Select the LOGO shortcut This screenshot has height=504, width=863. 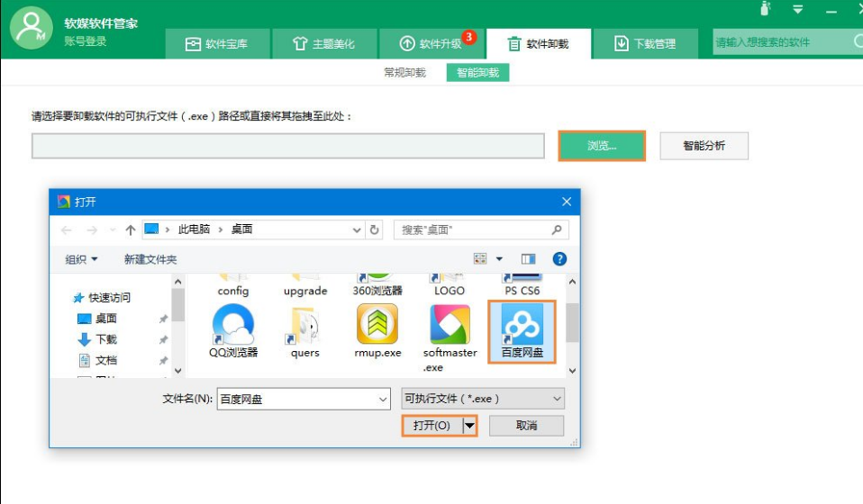pyautogui.click(x=450, y=285)
